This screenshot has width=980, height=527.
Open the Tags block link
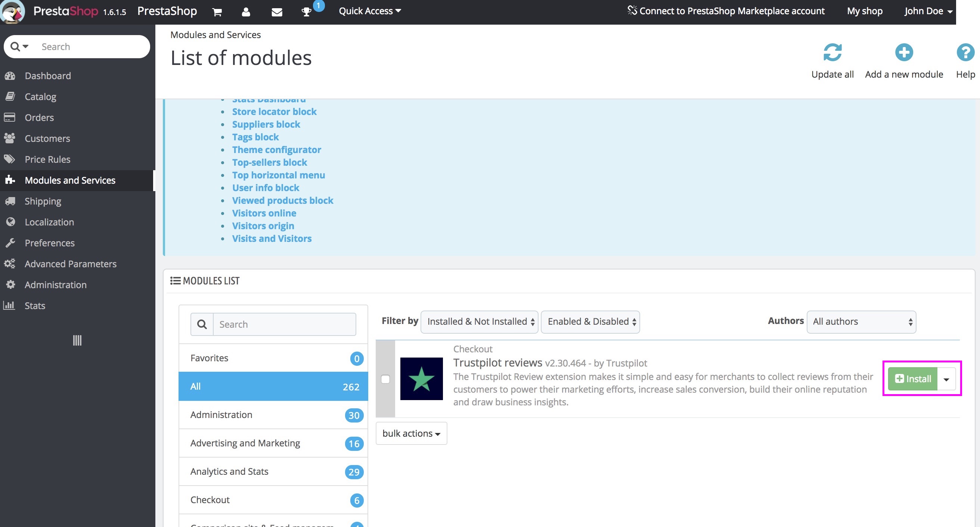[255, 137]
